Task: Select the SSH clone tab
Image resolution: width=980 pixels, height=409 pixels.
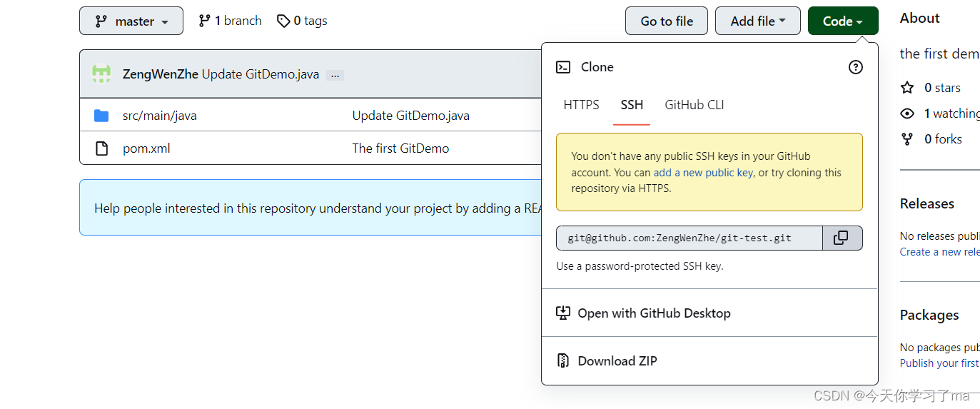Action: click(632, 105)
